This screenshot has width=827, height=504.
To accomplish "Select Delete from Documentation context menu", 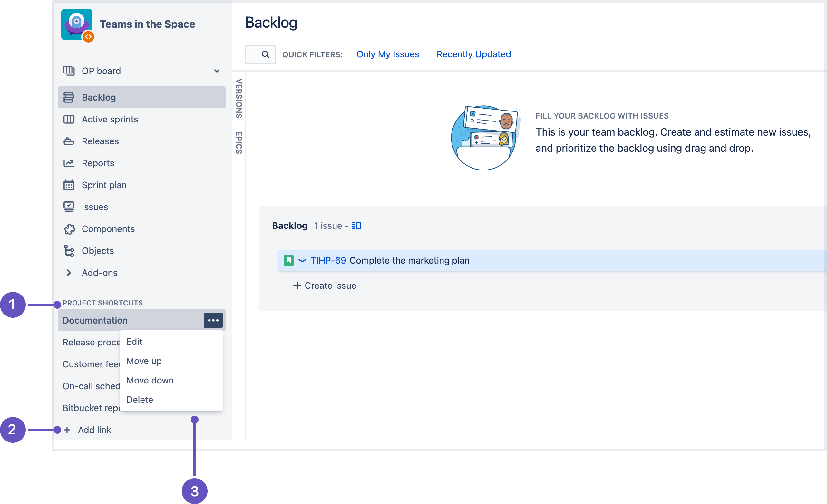I will click(x=140, y=399).
